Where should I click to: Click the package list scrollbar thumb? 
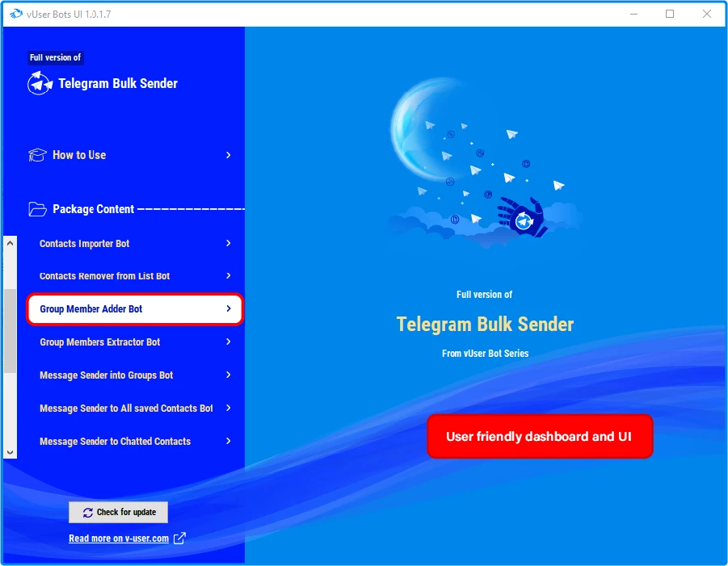click(x=11, y=331)
